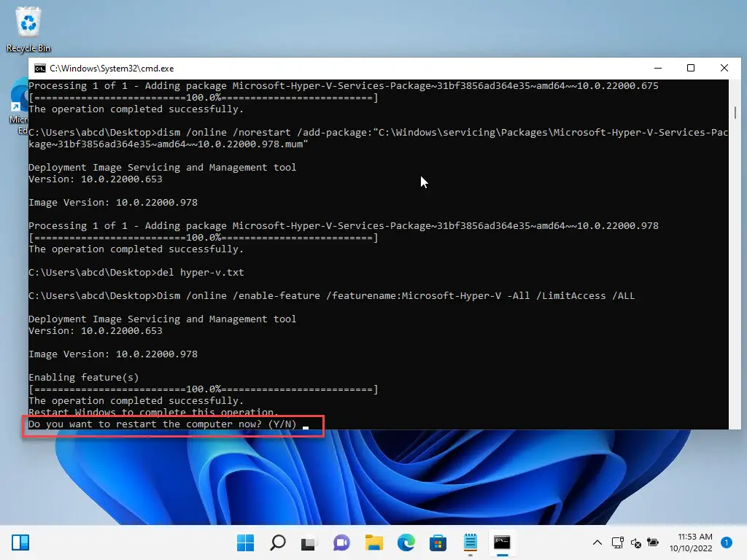The image size is (747, 560).
Task: Click the Microsoft Edge desktop shortcut
Action: tap(19, 107)
